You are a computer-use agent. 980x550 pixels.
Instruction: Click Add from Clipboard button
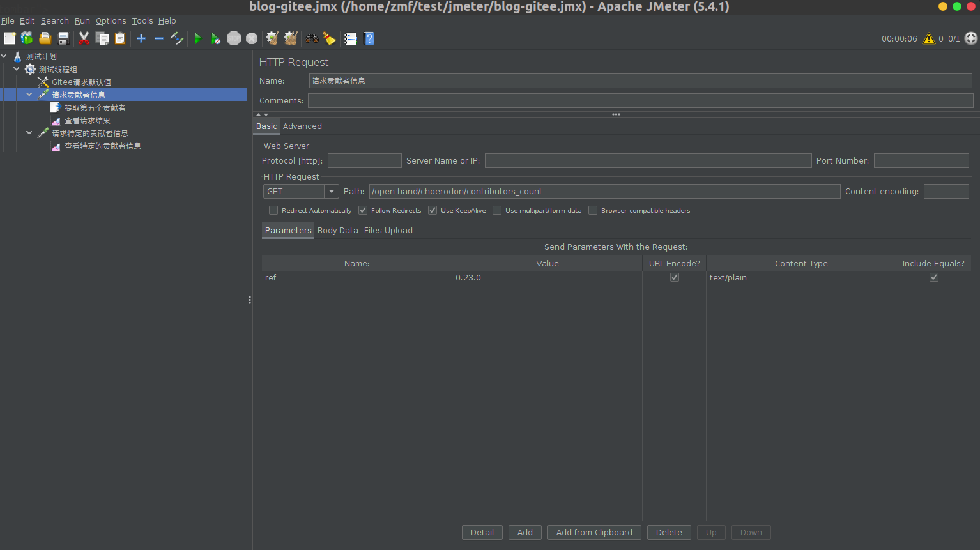594,532
